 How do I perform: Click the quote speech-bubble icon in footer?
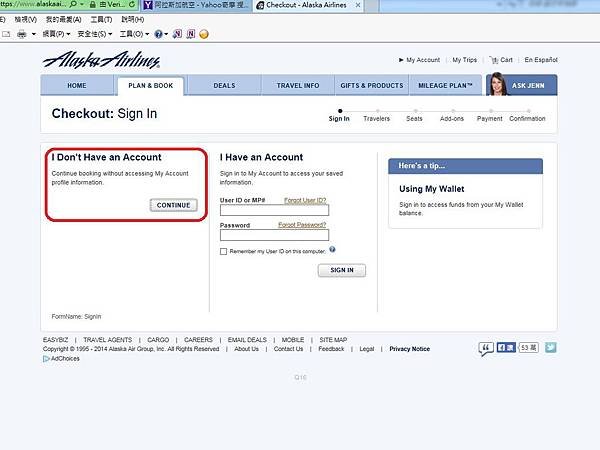coord(486,348)
